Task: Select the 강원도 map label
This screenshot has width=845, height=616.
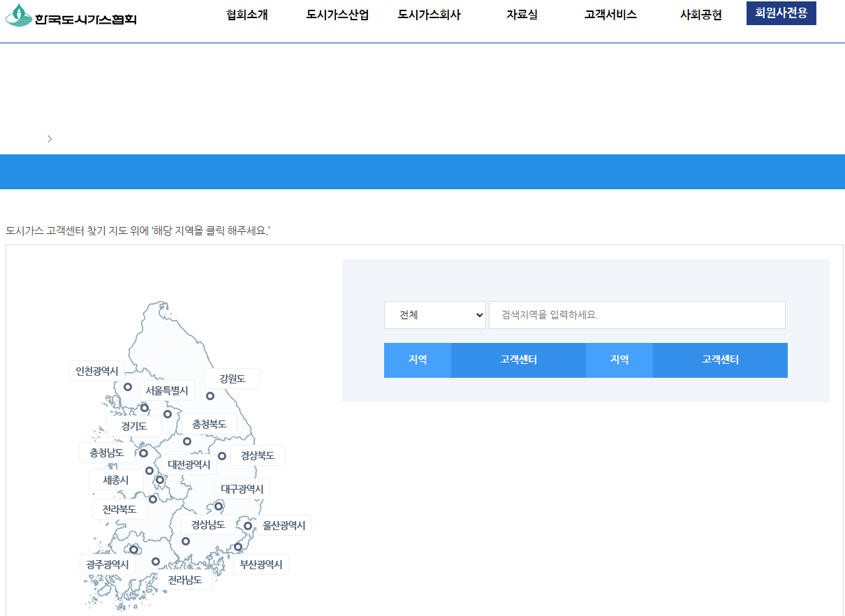Action: pyautogui.click(x=233, y=379)
